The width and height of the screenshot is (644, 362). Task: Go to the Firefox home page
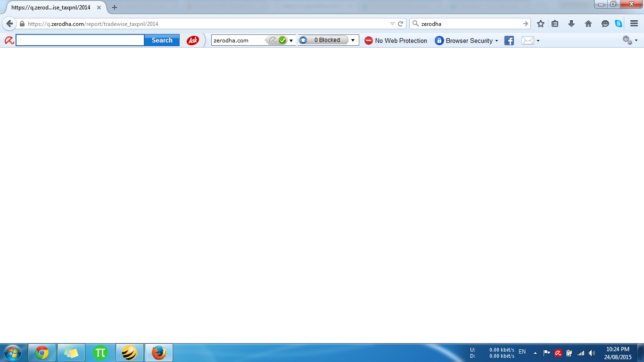(x=588, y=24)
